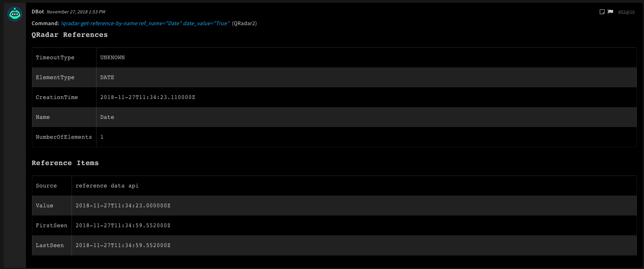This screenshot has height=269, width=644.
Task: Click the Source value reference data api
Action: click(x=107, y=186)
